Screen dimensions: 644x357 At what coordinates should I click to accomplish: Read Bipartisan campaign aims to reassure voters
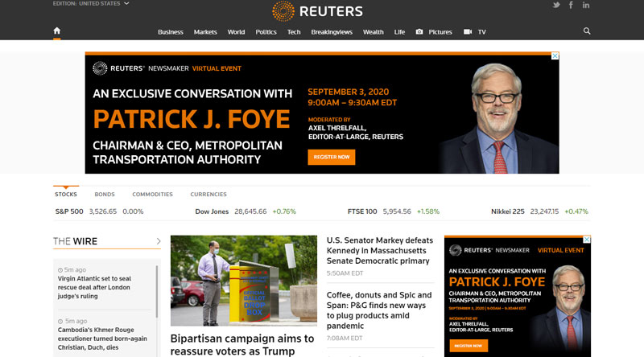(x=242, y=345)
